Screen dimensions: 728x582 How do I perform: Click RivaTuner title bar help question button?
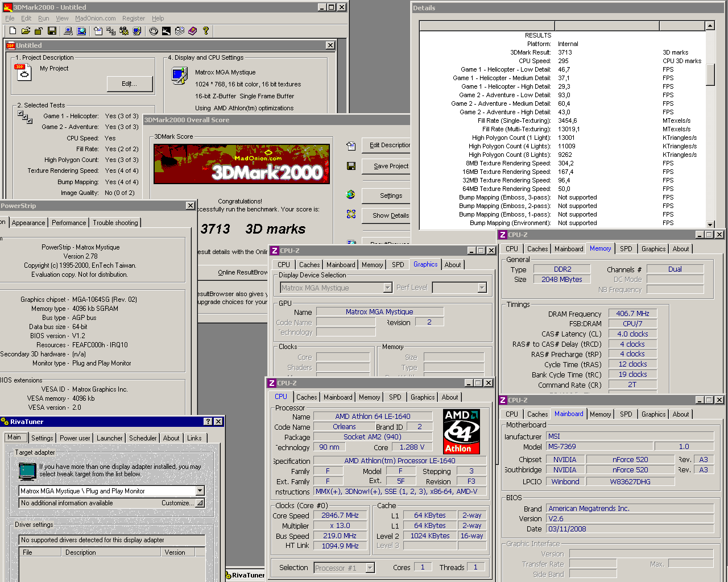click(x=208, y=421)
